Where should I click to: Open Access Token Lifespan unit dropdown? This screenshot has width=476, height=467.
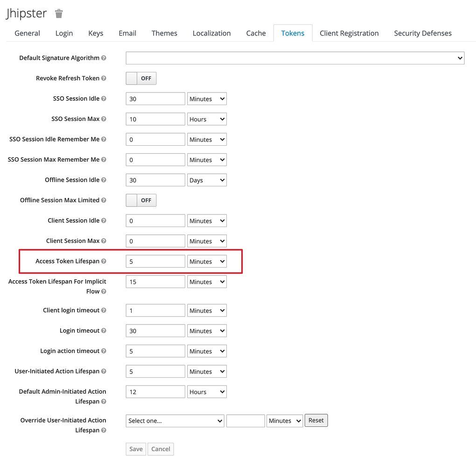[207, 262]
